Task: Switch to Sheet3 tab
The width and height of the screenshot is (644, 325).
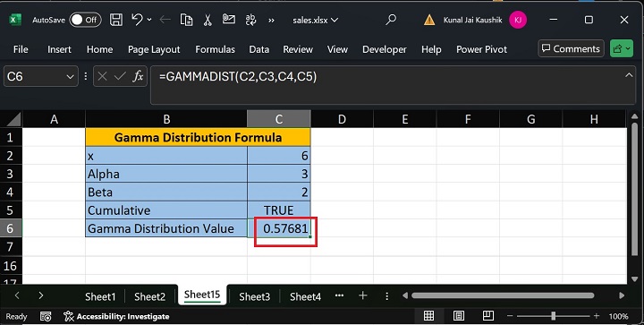Action: pyautogui.click(x=254, y=296)
